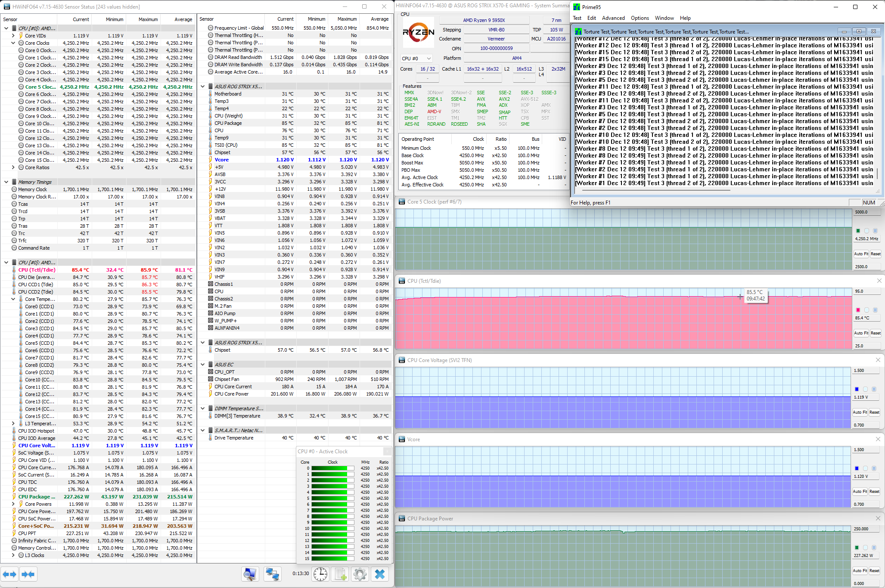Click the clock reset-timer icon
The height and width of the screenshot is (588, 885).
coord(320,574)
